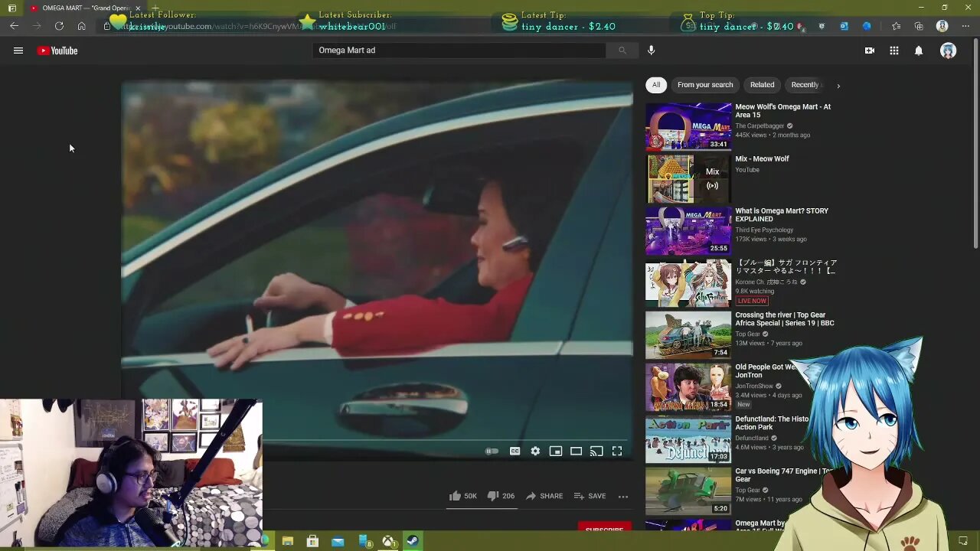Open the Korone Ch. LIVE NOW video thumbnail
Image resolution: width=980 pixels, height=551 pixels.
pos(688,282)
